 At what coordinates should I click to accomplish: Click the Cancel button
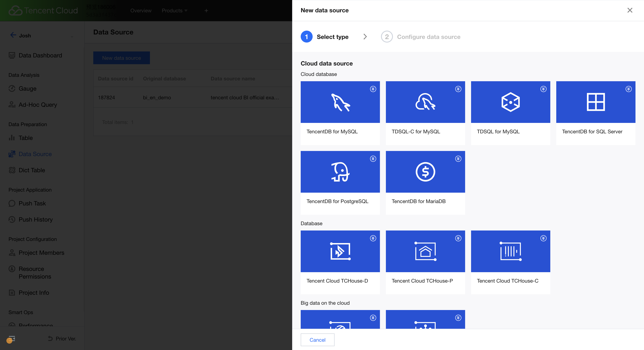click(317, 340)
